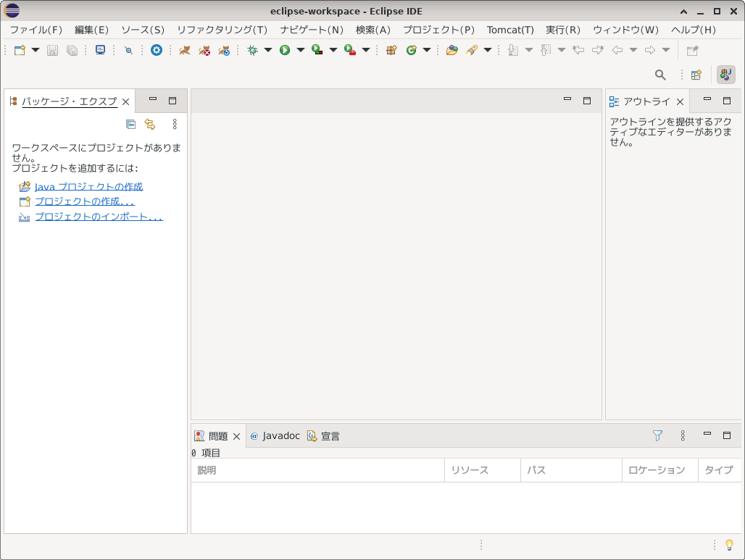
Task: Click the green Run button
Action: (x=285, y=50)
